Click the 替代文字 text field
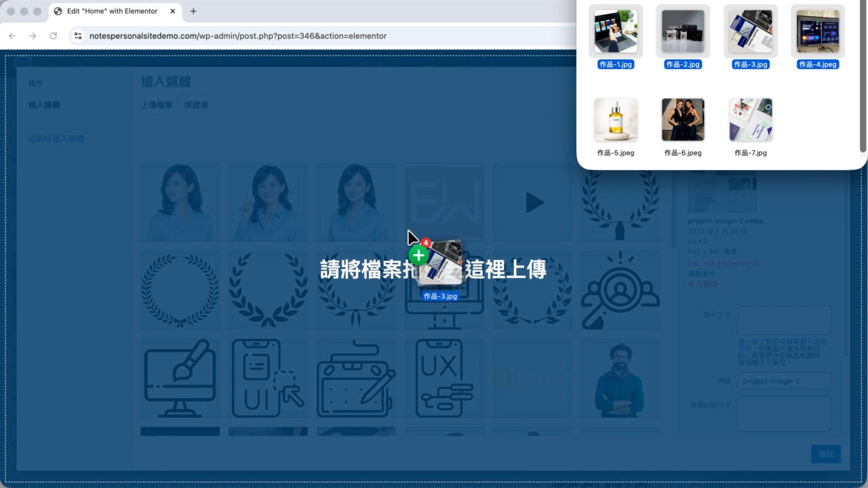This screenshot has width=868, height=488. 785,320
